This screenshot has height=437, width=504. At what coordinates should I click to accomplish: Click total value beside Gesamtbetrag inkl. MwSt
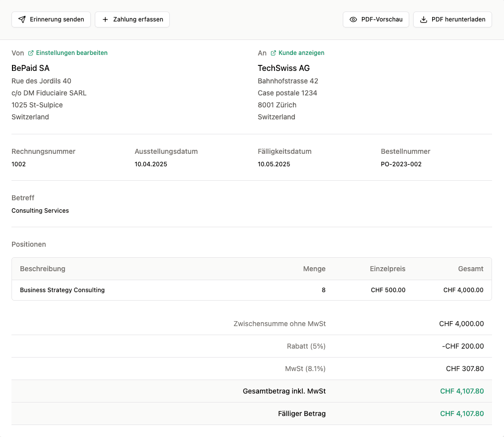(x=462, y=392)
